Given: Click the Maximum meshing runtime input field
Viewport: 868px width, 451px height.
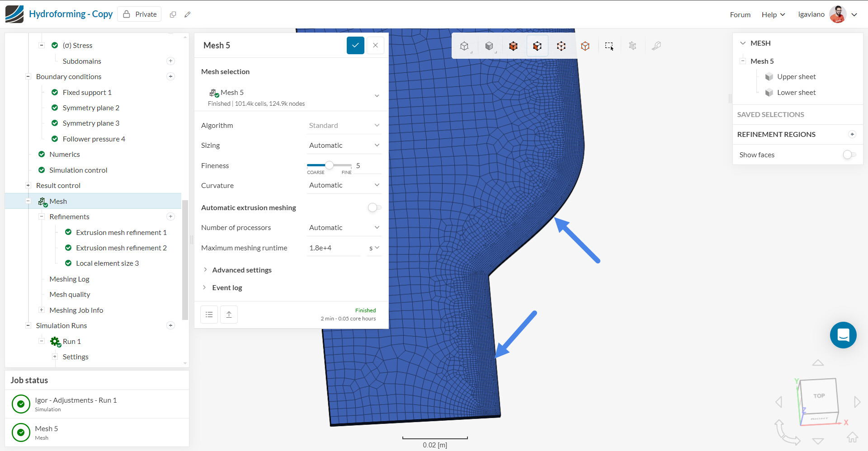Looking at the screenshot, I should [x=334, y=248].
